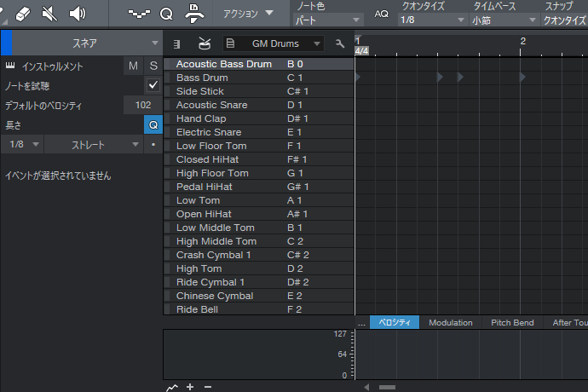Toggle the blue Q length quantize button
The width and height of the screenshot is (588, 392).
pos(153,124)
